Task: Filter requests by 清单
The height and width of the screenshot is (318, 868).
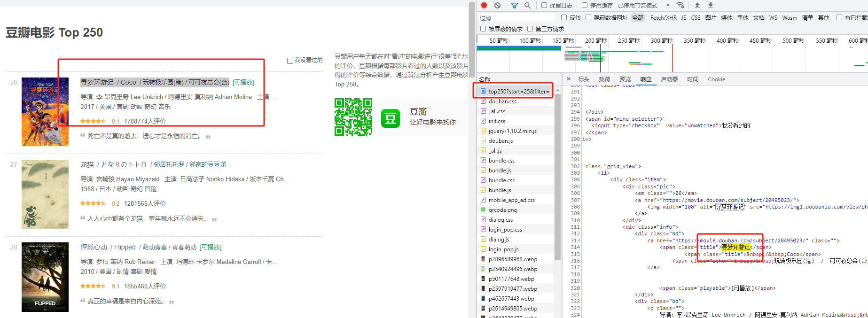Action: pos(807,18)
